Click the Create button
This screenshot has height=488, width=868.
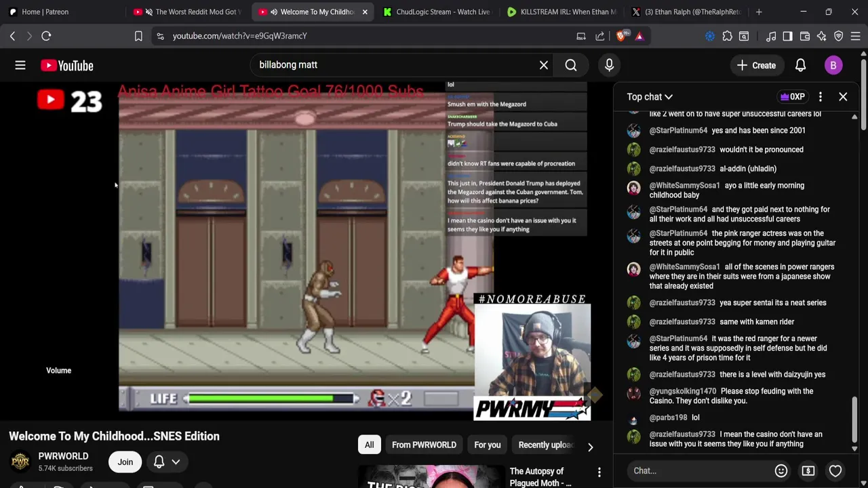coord(756,65)
